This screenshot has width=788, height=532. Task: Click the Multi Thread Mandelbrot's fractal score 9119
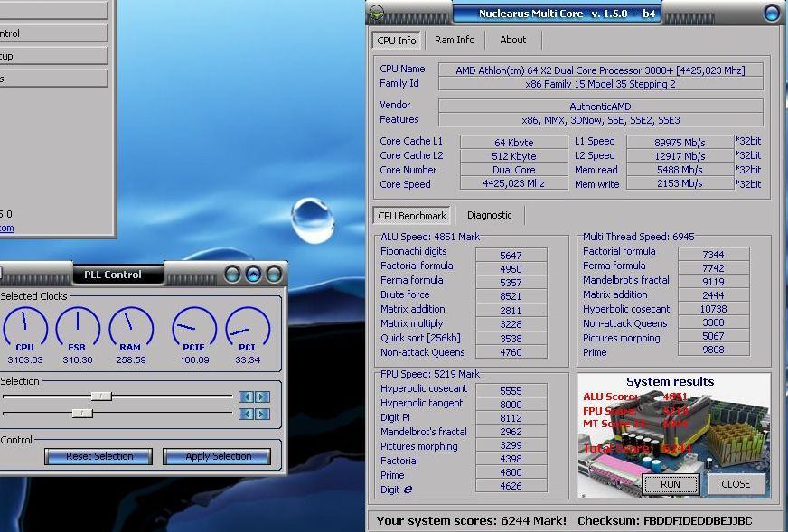(714, 282)
